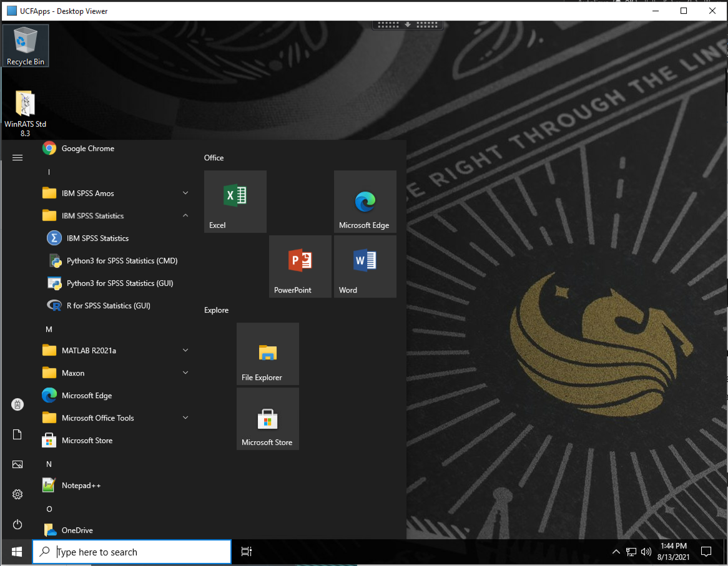Open Microsoft Store in the app list
Image resolution: width=728 pixels, height=566 pixels.
coord(115,441)
